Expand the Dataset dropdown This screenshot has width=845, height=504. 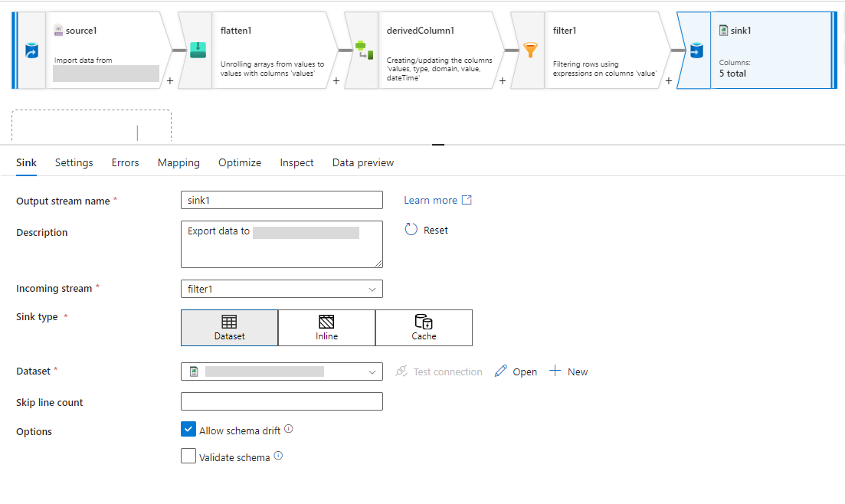pyautogui.click(x=281, y=371)
